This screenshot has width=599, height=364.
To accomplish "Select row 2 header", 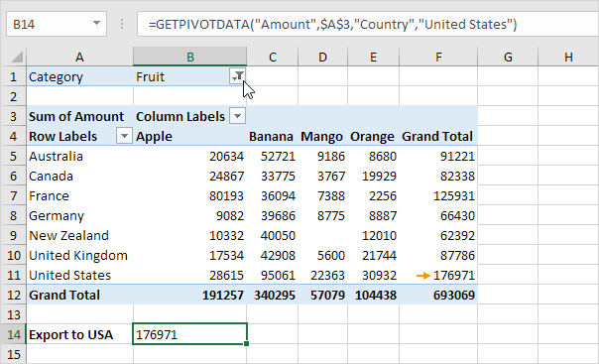I will coord(13,96).
